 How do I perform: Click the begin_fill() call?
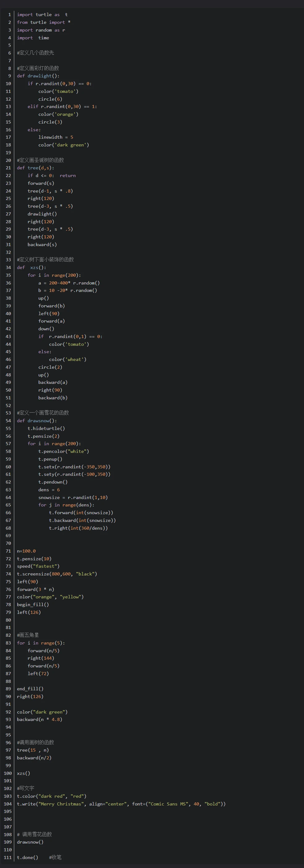(33, 605)
